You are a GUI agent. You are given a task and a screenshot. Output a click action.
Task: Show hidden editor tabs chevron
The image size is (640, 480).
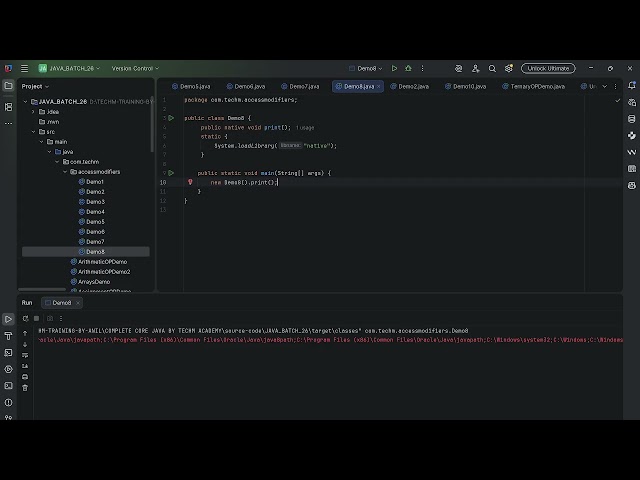click(605, 87)
